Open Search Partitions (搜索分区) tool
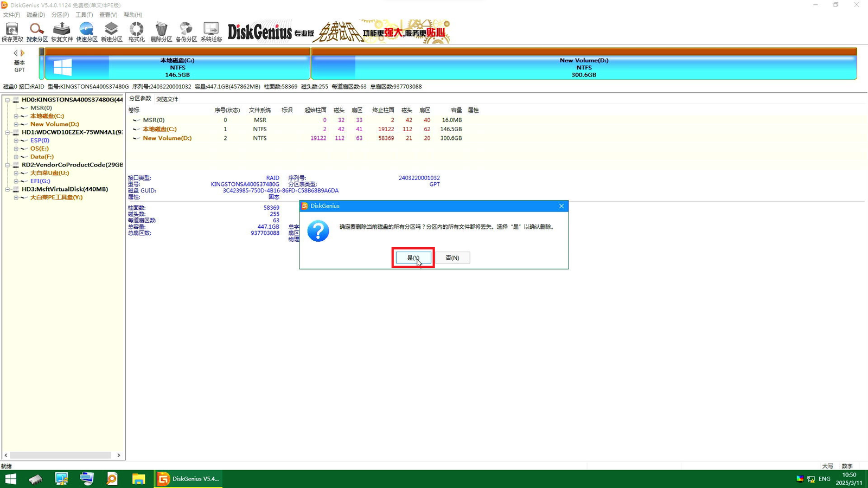 [37, 32]
